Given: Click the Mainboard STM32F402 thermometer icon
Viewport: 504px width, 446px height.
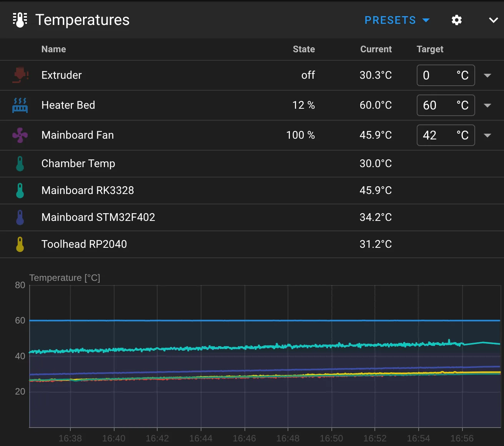Looking at the screenshot, I should [20, 217].
